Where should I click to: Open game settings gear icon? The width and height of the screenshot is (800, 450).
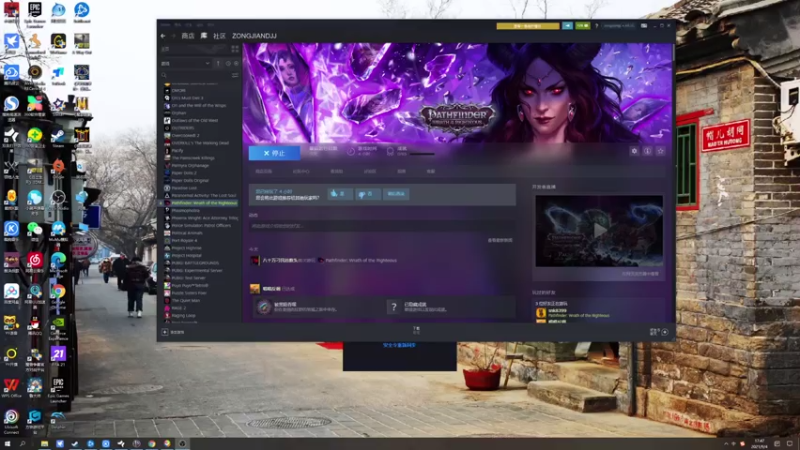pyautogui.click(x=634, y=151)
